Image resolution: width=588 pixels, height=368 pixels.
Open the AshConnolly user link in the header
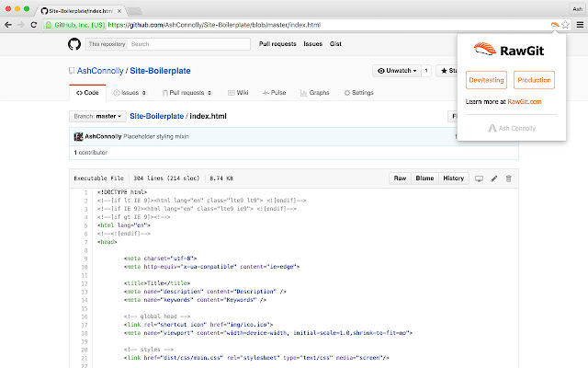coord(100,71)
